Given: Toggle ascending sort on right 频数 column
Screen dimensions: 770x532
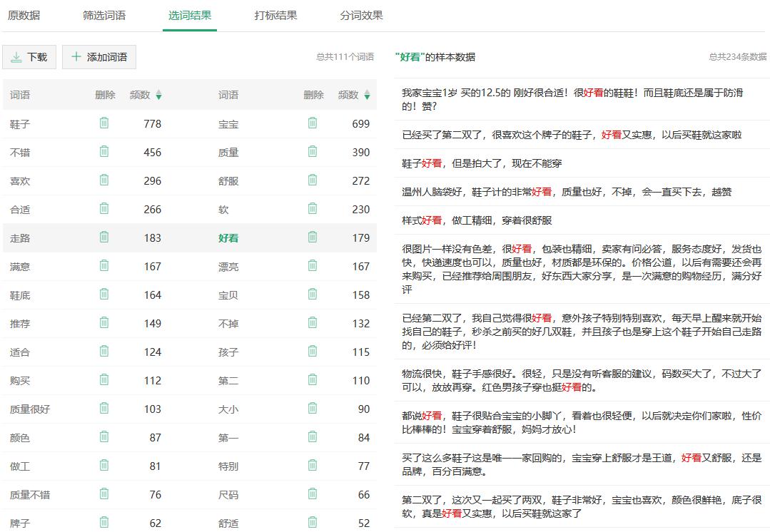Looking at the screenshot, I should (367, 93).
